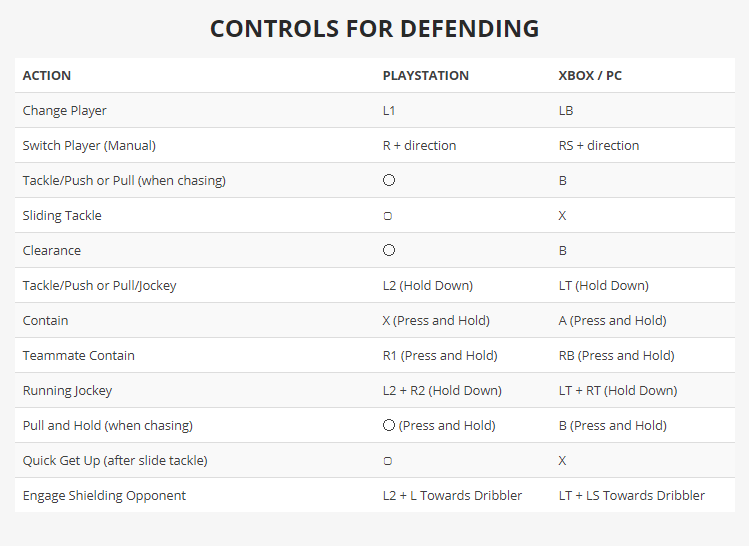Click the XBOX / PC column header
Image resolution: width=749 pixels, height=546 pixels.
coord(590,75)
